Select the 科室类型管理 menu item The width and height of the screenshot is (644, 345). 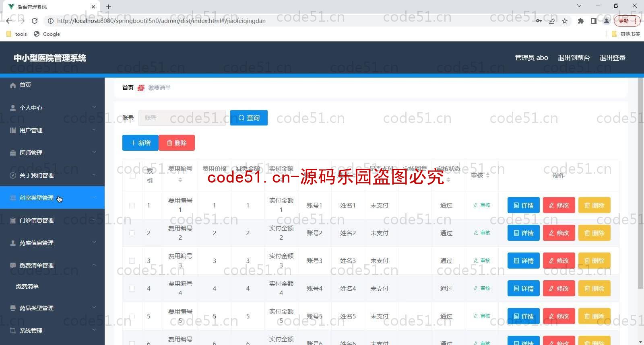click(x=52, y=197)
